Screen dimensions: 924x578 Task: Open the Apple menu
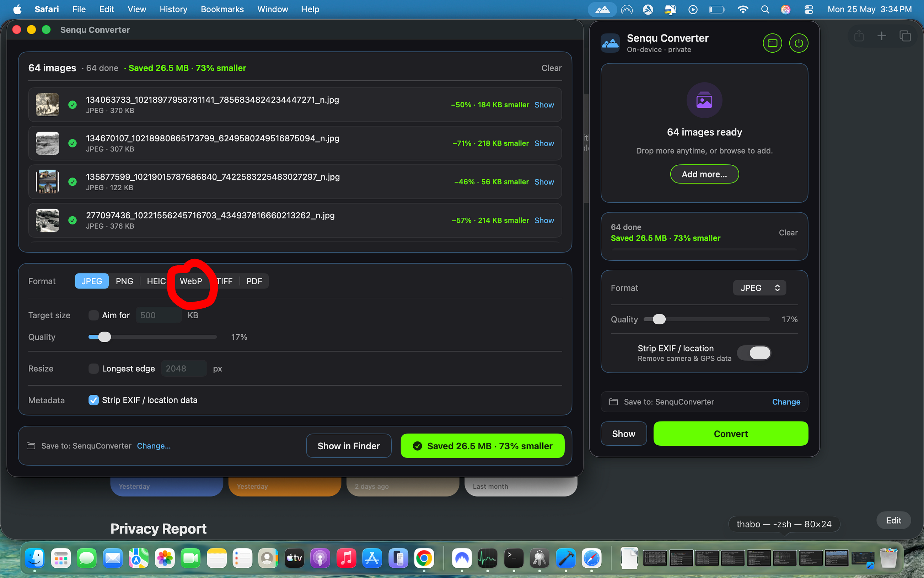[x=17, y=10]
